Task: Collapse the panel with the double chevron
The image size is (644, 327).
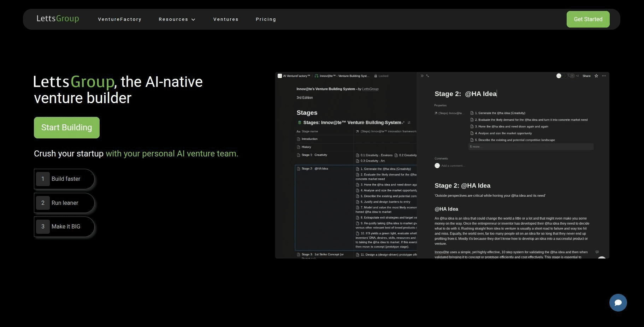Action: 422,76
